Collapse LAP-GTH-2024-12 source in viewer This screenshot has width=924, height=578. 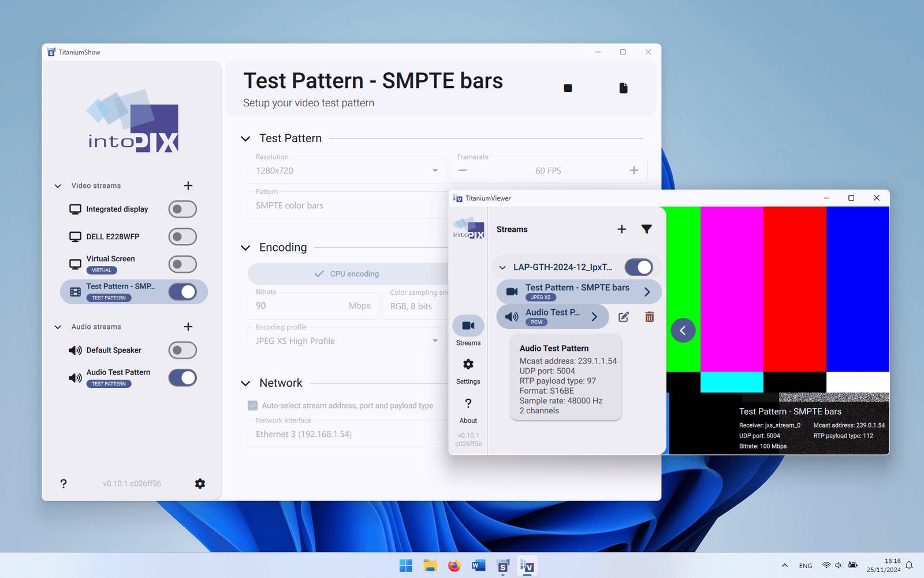[x=502, y=267]
